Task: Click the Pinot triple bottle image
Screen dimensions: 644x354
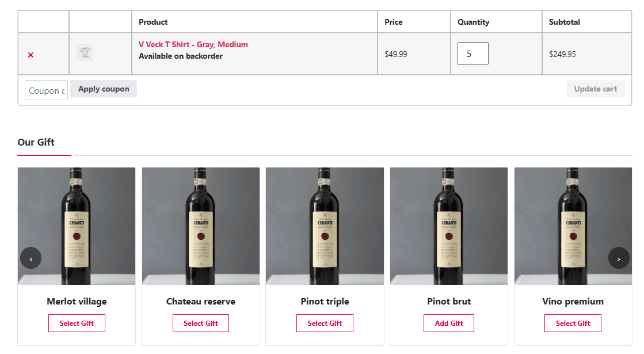Action: [325, 226]
